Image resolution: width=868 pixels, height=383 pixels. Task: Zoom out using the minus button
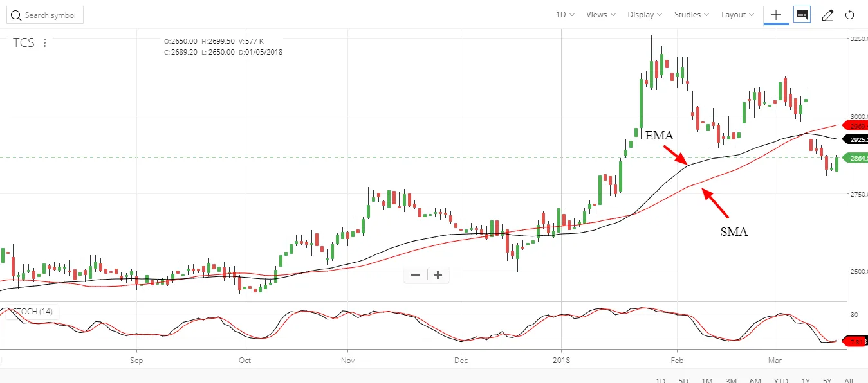(x=415, y=275)
